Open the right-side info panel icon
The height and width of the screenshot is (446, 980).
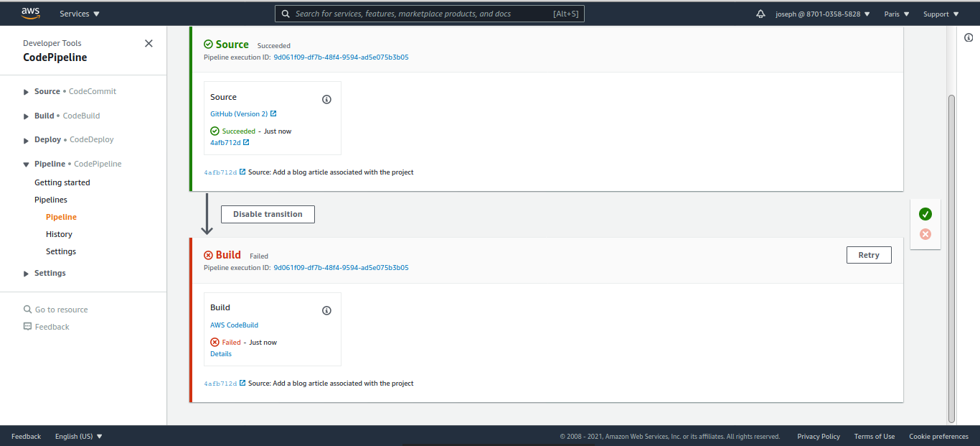click(x=969, y=37)
